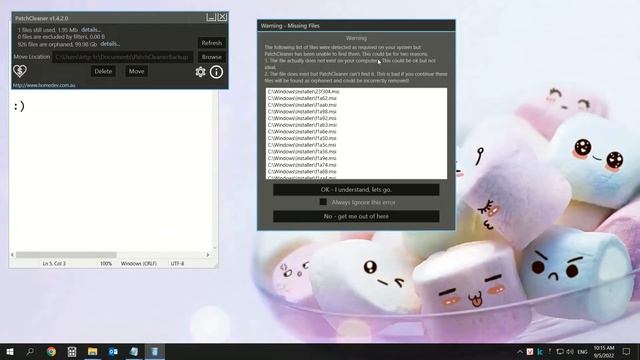Open PatchCleaner settings gear
This screenshot has height=360, width=640.
point(200,72)
